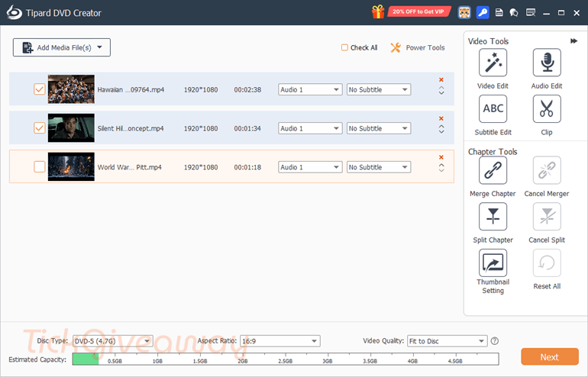
Task: Click the 00:01:34 duration value
Action: (247, 128)
